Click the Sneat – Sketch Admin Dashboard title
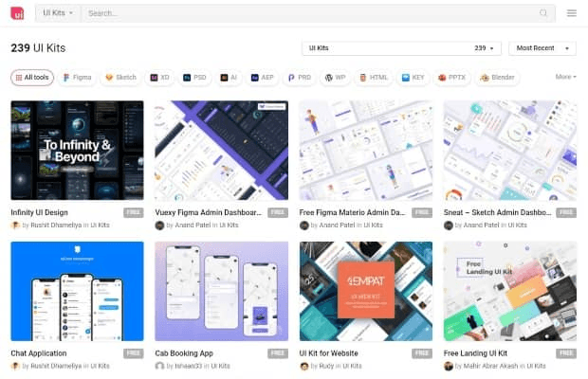The height and width of the screenshot is (379, 588). [497, 212]
